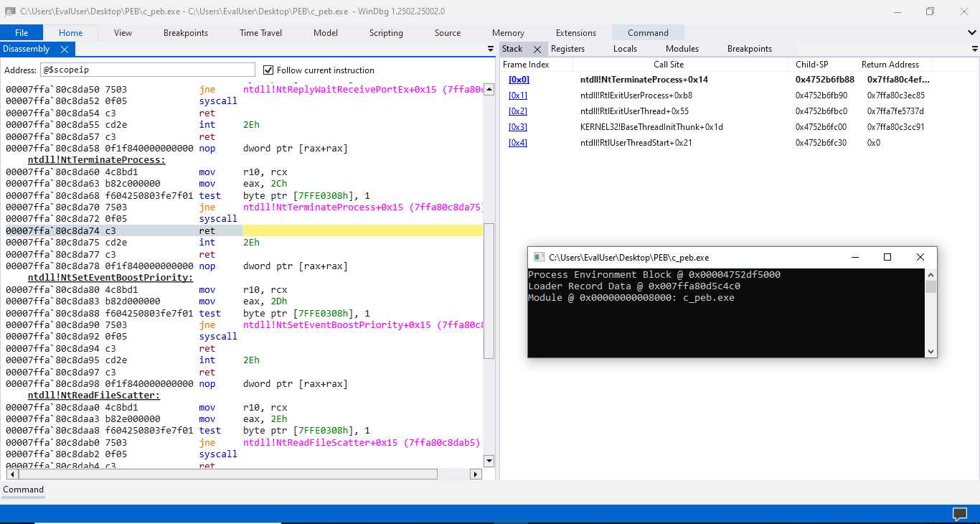Click KERNEL32!BaseThreadInitThunk+0x1d call site
The image size is (980, 524).
pos(651,127)
